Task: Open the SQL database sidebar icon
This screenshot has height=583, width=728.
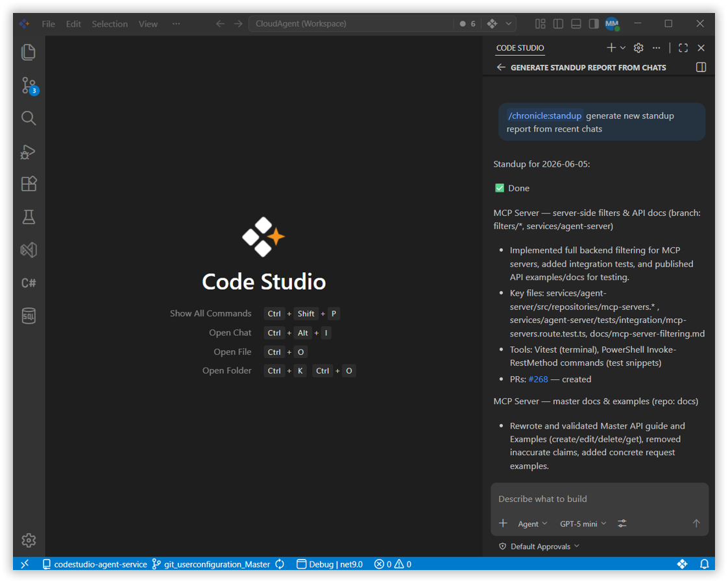Action: (x=29, y=316)
